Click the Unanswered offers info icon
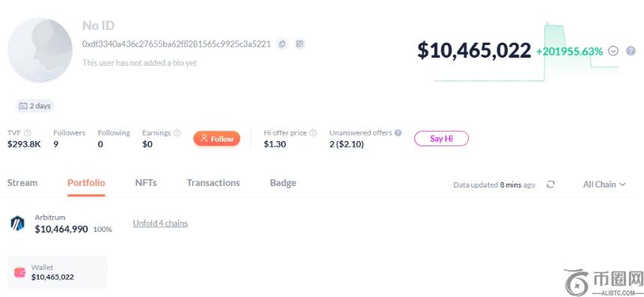Image resolution: width=644 pixels, height=297 pixels. coord(398,133)
